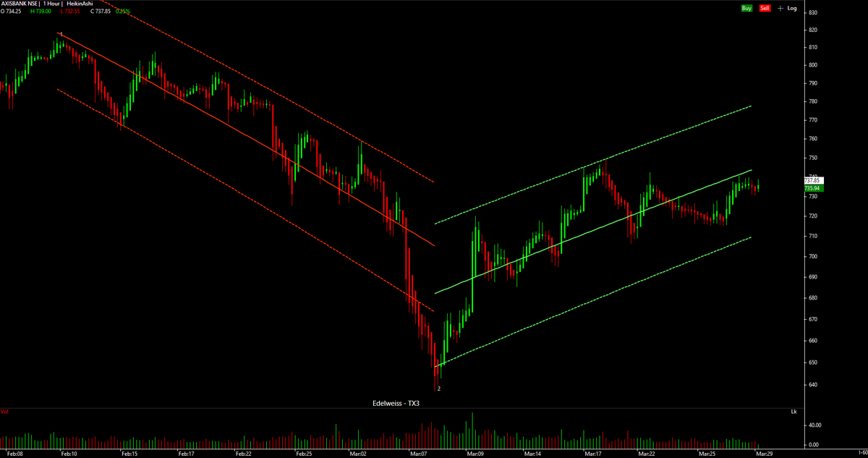Image resolution: width=868 pixels, height=458 pixels.
Task: Click the Feb:22 date label
Action: click(243, 454)
